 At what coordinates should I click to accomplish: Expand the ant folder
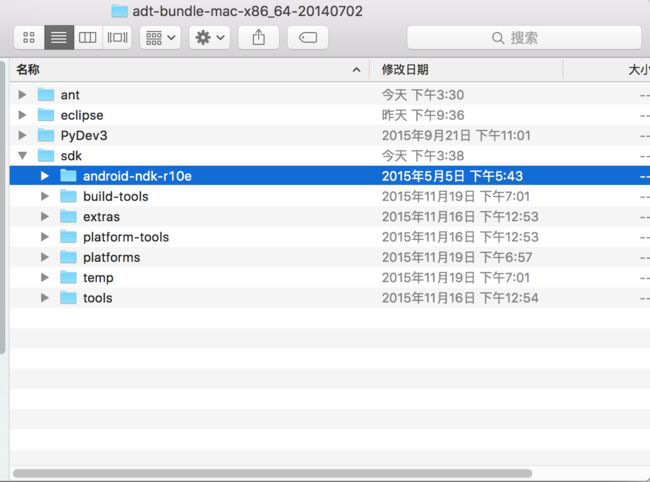[x=22, y=94]
